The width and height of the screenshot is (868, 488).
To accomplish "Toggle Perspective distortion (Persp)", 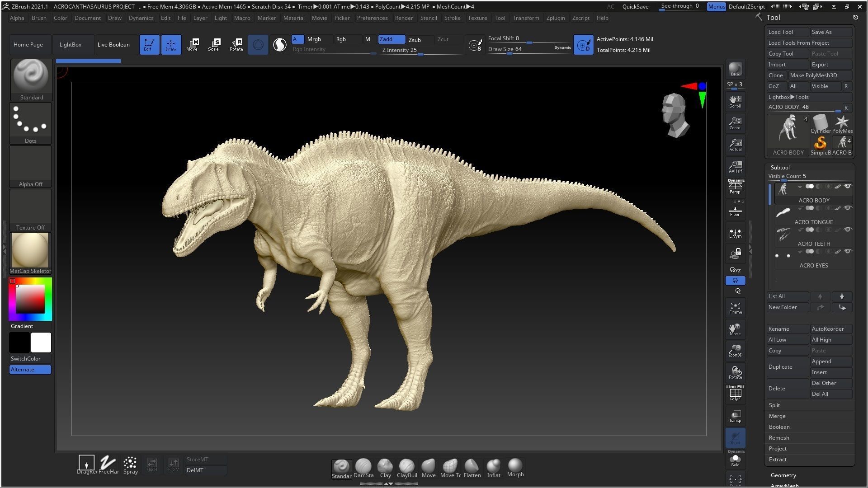I will pos(735,187).
